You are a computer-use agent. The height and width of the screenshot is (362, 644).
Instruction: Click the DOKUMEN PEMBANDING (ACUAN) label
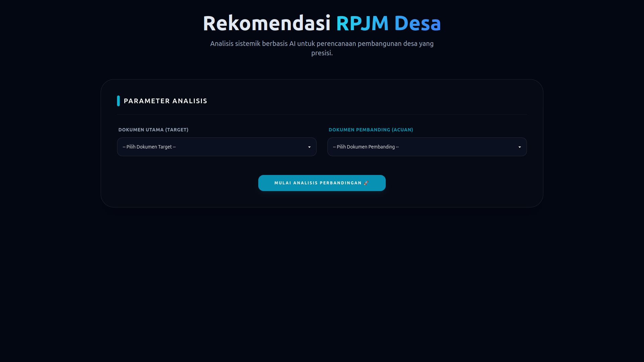pyautogui.click(x=370, y=130)
